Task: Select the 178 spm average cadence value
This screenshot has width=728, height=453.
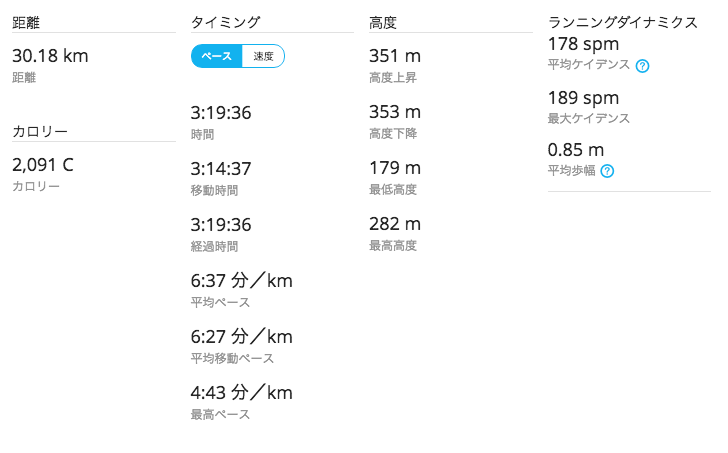Action: 584,44
